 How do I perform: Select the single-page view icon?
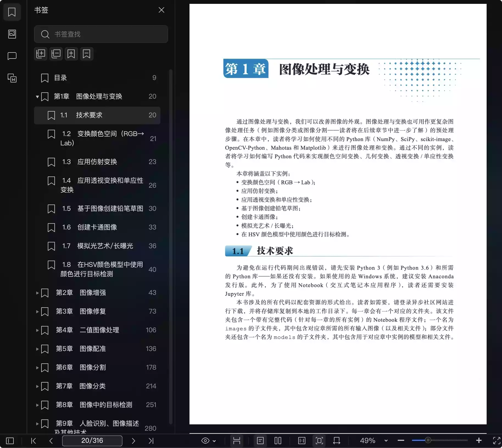[x=260, y=441]
